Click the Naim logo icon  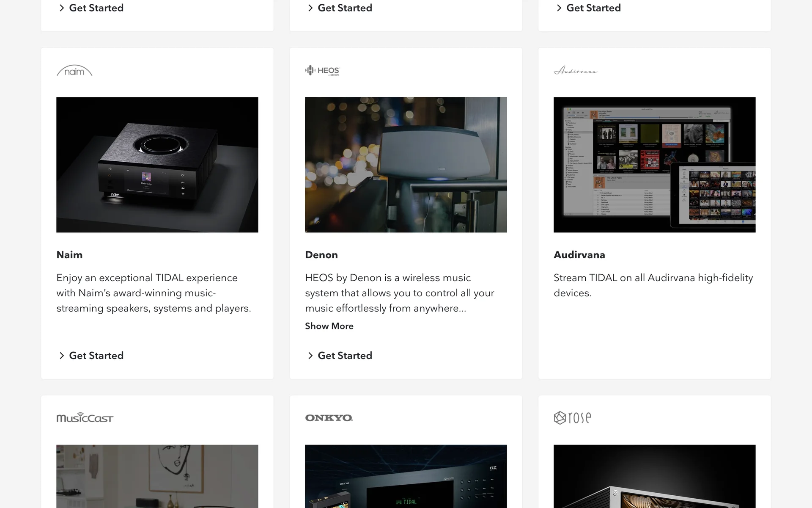[74, 71]
